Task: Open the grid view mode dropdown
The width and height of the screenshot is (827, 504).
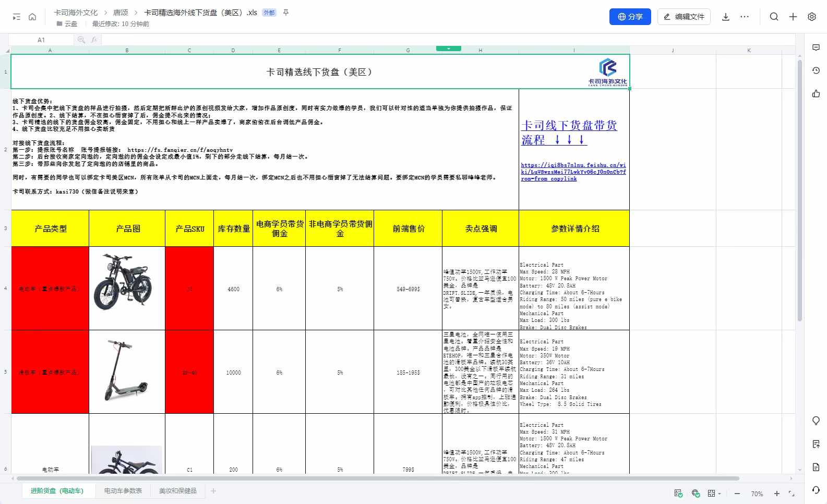Action: pyautogui.click(x=714, y=493)
